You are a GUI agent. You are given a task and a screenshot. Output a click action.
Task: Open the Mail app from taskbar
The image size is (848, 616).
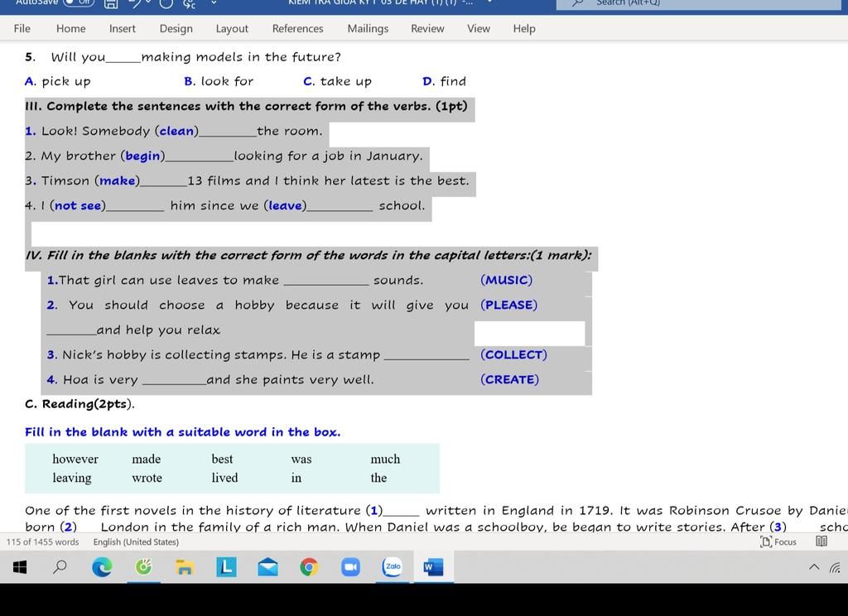click(267, 567)
